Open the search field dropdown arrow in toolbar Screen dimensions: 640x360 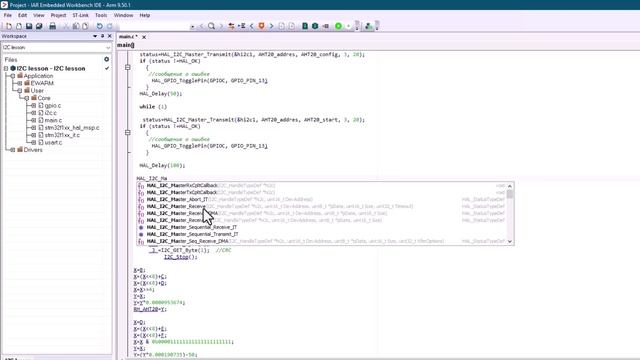click(192, 27)
